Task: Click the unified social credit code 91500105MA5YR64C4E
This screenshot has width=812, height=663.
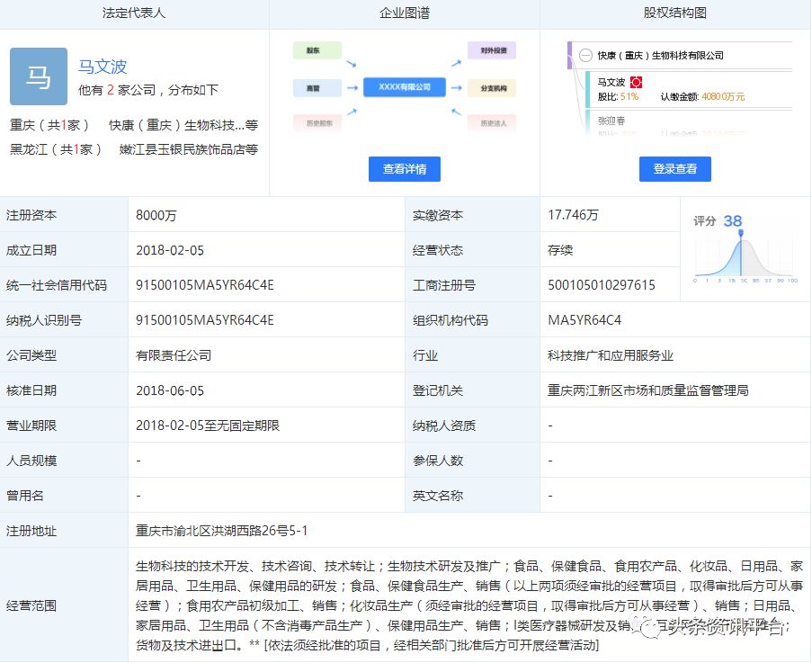Action: pos(205,285)
